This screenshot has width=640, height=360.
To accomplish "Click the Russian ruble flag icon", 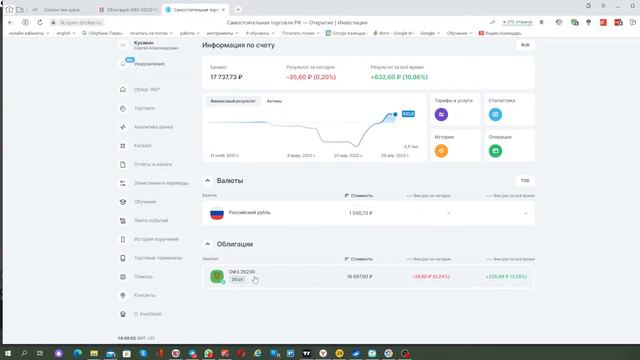I will (217, 213).
